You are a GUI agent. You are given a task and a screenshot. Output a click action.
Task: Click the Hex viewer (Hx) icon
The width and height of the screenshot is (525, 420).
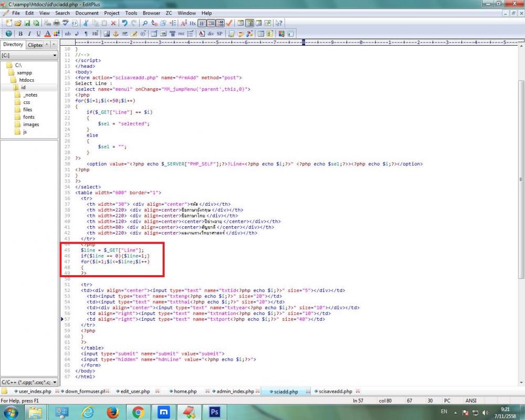[x=193, y=23]
